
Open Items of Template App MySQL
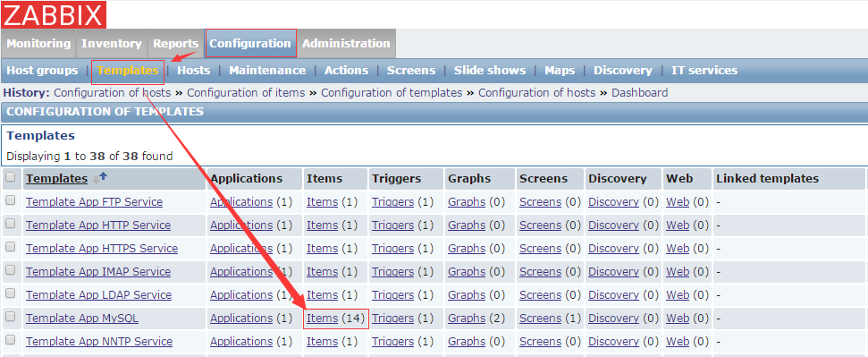click(322, 319)
